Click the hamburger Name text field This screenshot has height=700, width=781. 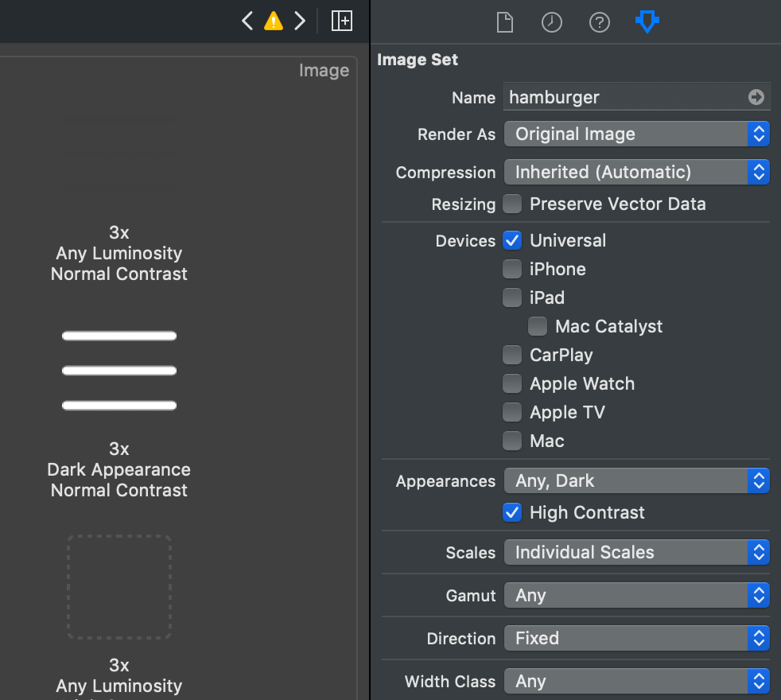click(624, 97)
